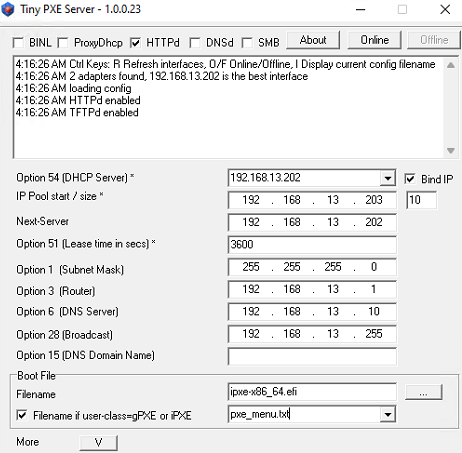Click the boot Filename field ipxe-x86_64.efi

pyautogui.click(x=312, y=392)
